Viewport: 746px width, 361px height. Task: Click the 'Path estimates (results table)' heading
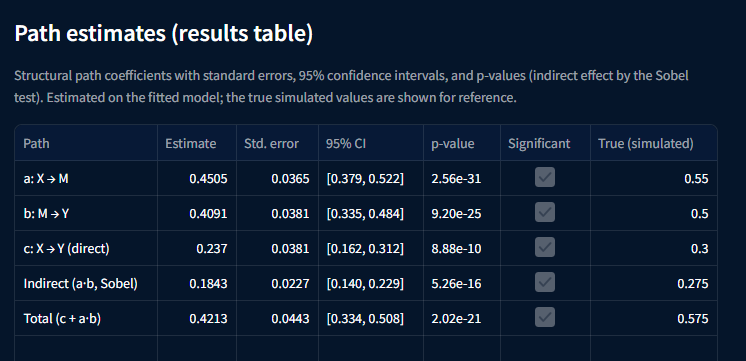[x=164, y=34]
